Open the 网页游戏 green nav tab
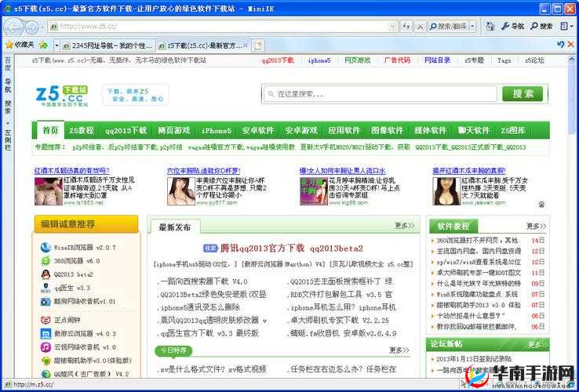 coord(173,130)
